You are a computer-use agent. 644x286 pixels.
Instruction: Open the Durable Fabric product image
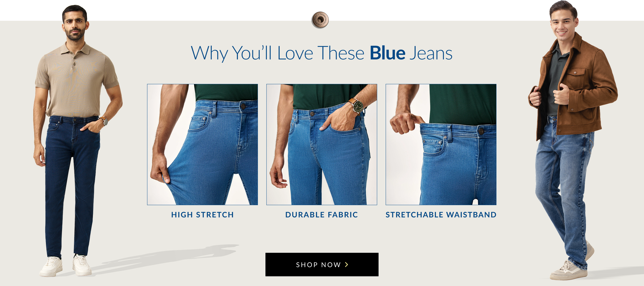[x=322, y=145]
